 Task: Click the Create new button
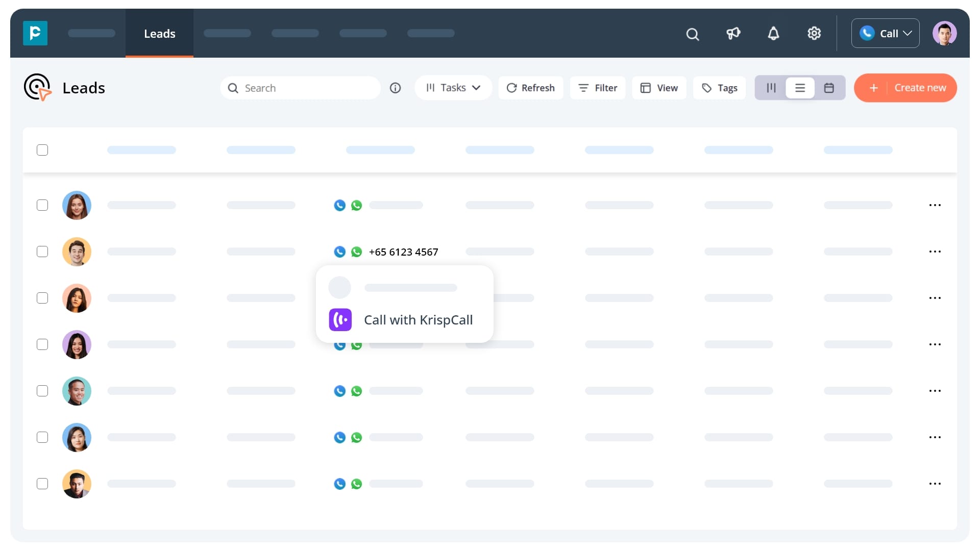905,88
